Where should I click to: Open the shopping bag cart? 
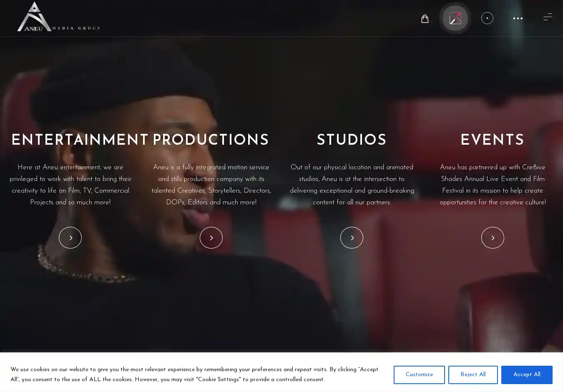pos(425,19)
